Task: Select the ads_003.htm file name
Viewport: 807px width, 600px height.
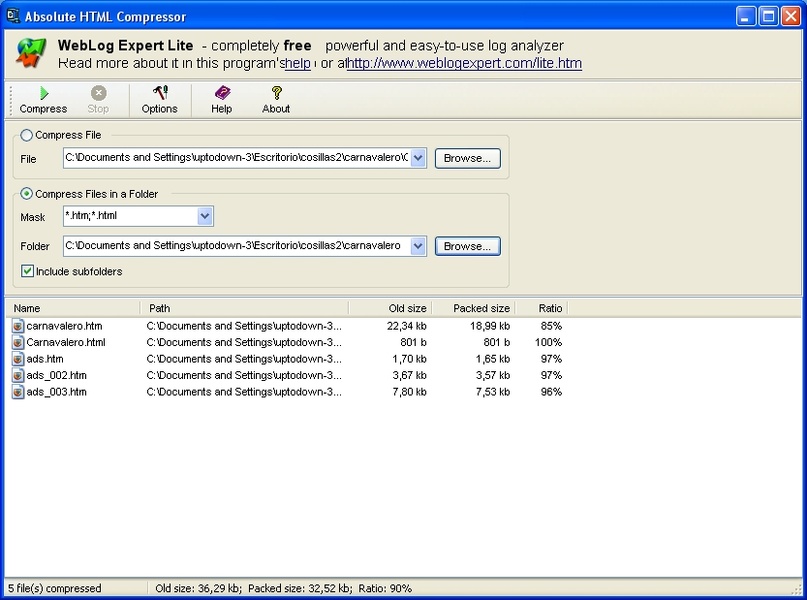Action: [57, 392]
